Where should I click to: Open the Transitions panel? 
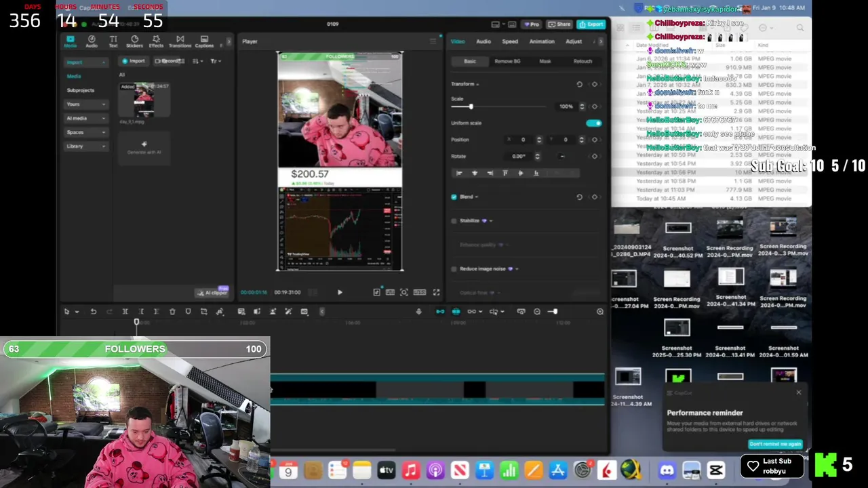point(180,41)
